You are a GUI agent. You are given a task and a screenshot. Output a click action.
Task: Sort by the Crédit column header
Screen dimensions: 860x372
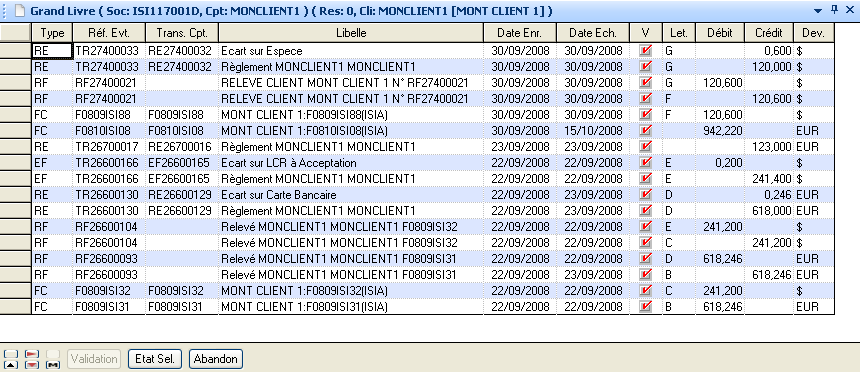point(769,33)
